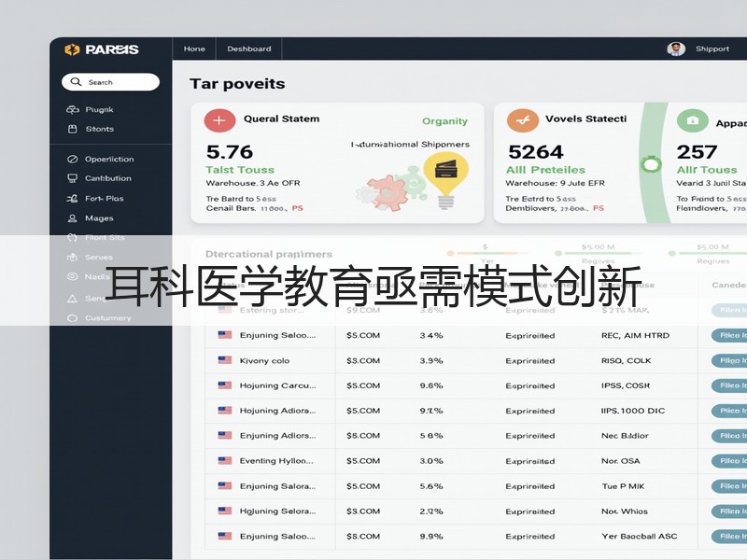
Task: Click the red plus icon on Queral Statem
Action: coord(219,120)
